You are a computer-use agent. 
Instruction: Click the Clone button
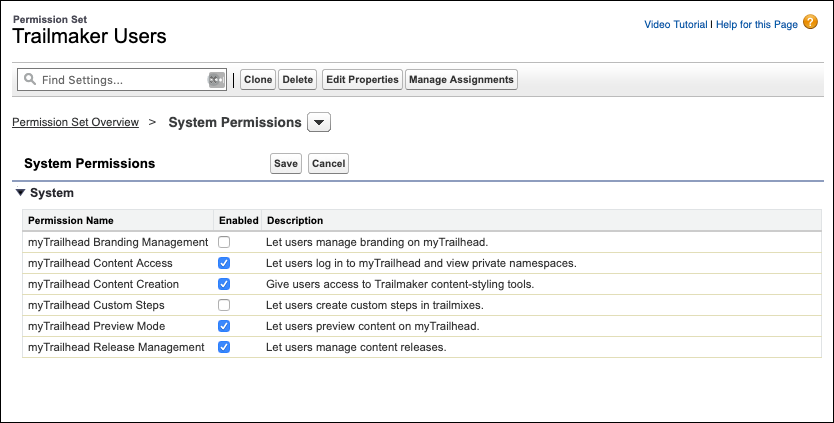click(x=258, y=79)
